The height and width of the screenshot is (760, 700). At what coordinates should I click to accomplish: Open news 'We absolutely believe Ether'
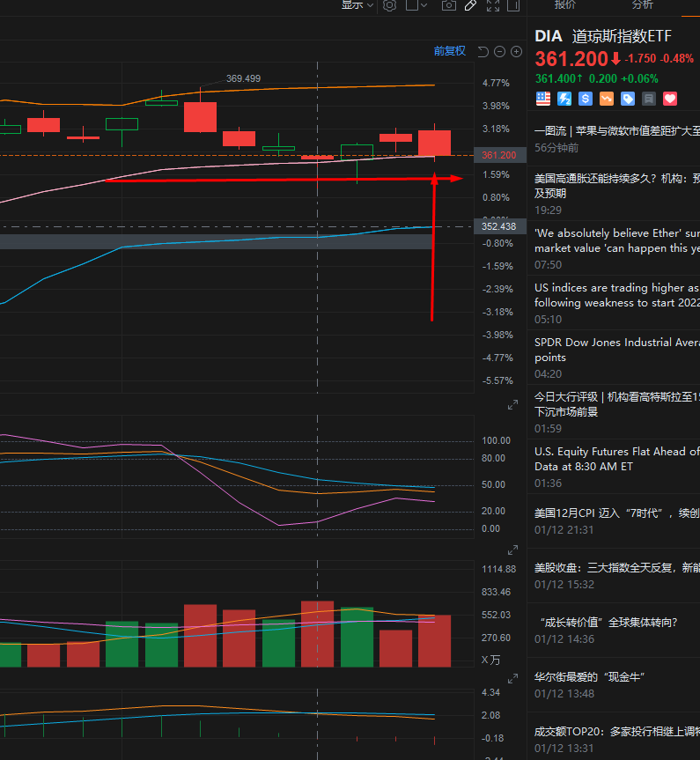pyautogui.click(x=614, y=248)
